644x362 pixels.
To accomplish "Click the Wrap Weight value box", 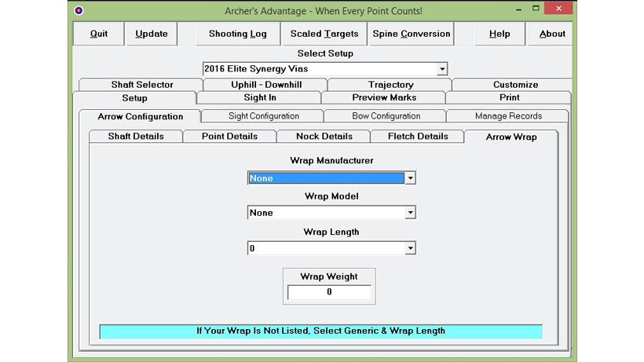I will point(329,292).
